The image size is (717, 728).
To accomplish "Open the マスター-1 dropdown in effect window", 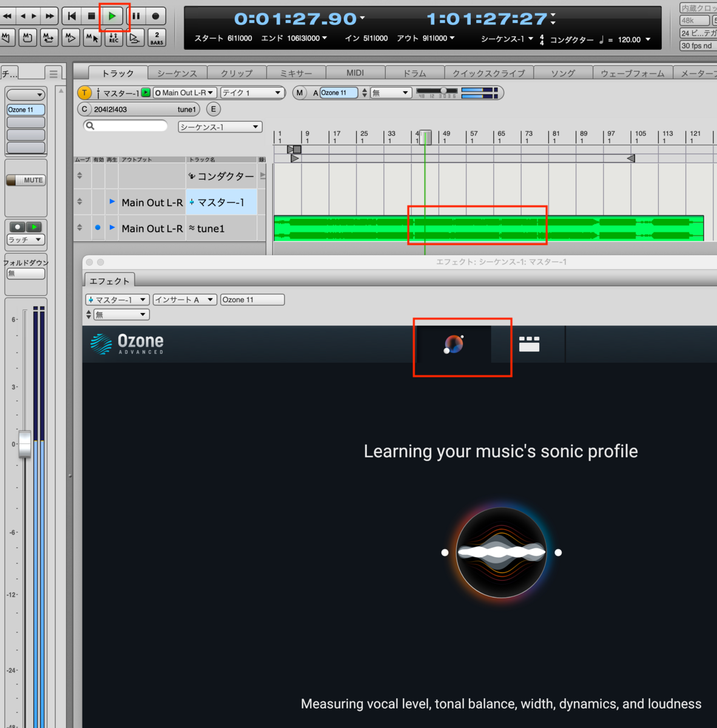I will pos(117,300).
